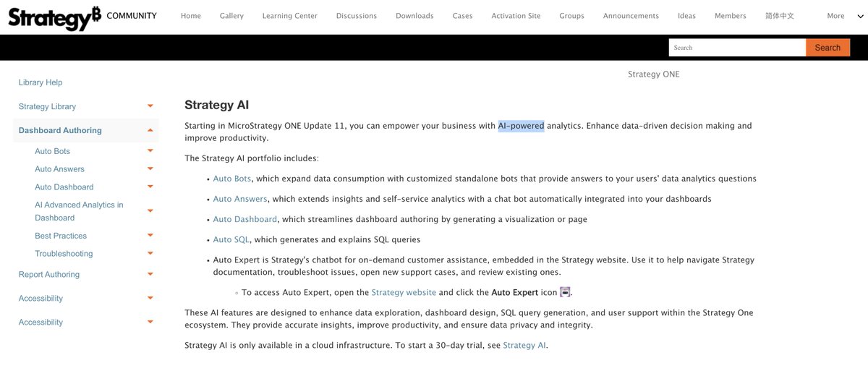Open the Strategy AI trial link
The image size is (868, 376).
(x=524, y=346)
